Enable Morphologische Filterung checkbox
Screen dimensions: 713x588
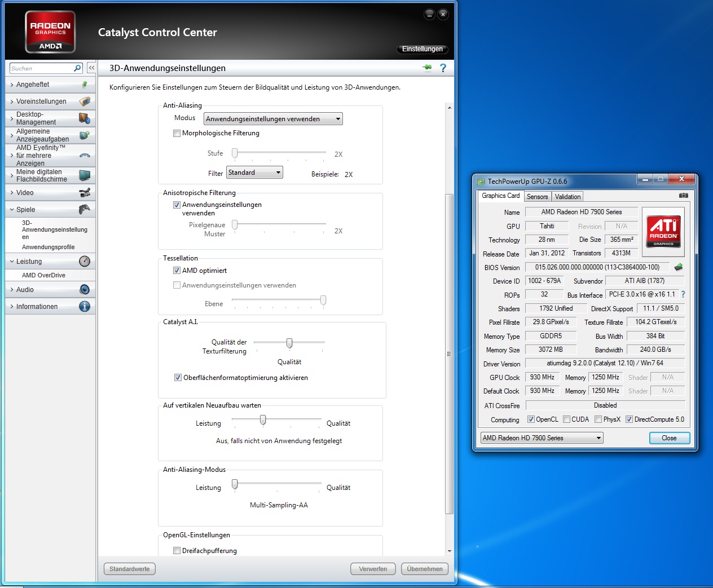177,134
